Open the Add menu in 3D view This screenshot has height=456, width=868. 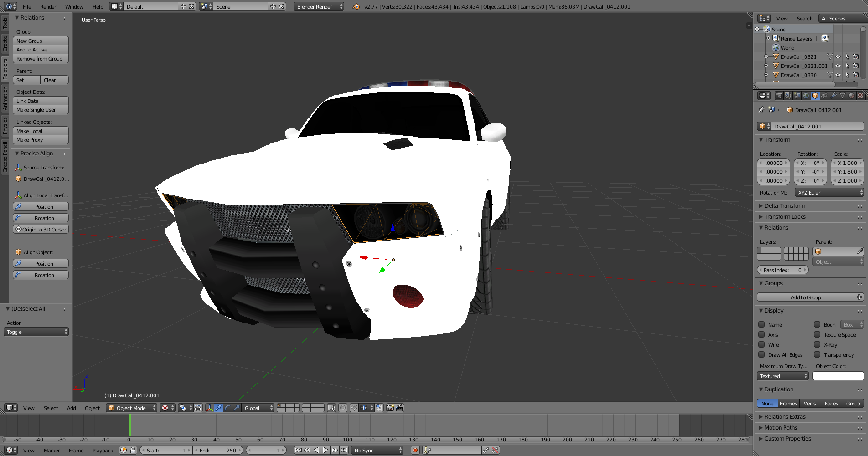pos(71,408)
